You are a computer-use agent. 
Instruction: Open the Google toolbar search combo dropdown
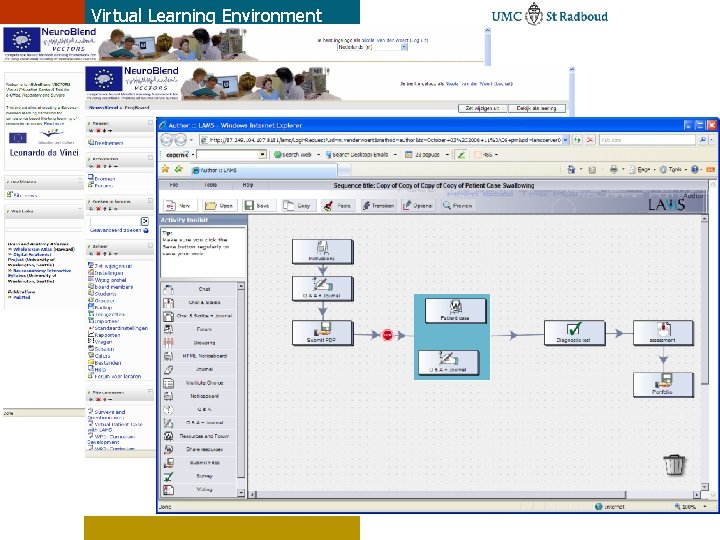(262, 155)
